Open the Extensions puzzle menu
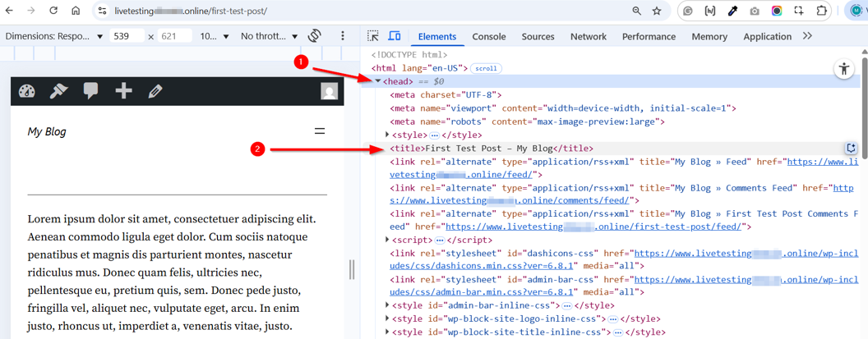 tap(821, 11)
